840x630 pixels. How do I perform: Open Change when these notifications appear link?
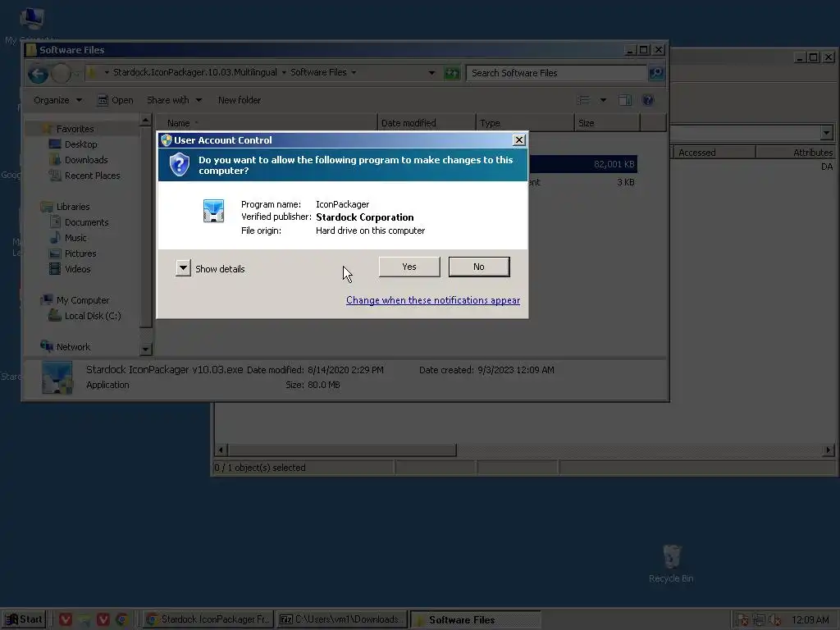coord(433,300)
